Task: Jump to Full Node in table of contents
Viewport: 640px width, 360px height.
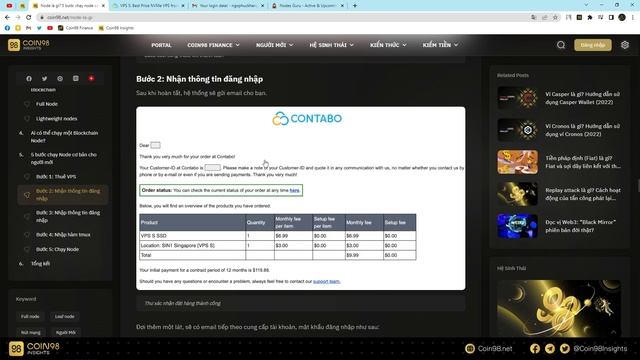Action: point(47,104)
